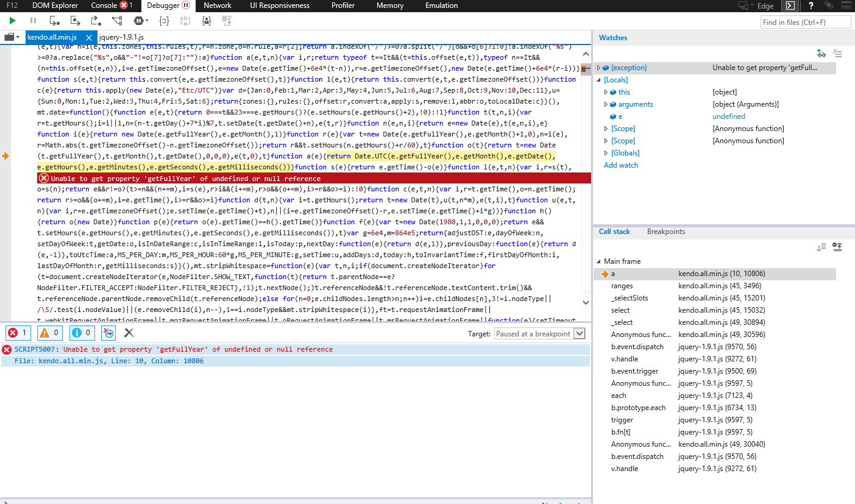Expand the 'arguments' object in Locals
The height and width of the screenshot is (504, 855).
(x=606, y=104)
